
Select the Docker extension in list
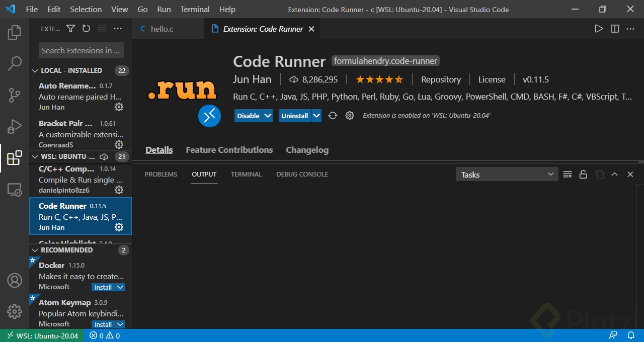[80, 275]
